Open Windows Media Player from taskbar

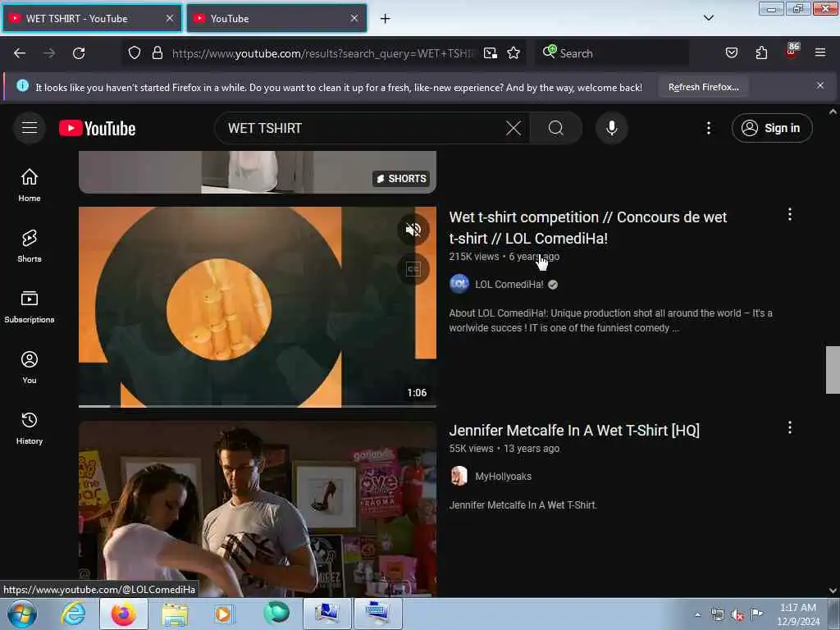pos(223,614)
